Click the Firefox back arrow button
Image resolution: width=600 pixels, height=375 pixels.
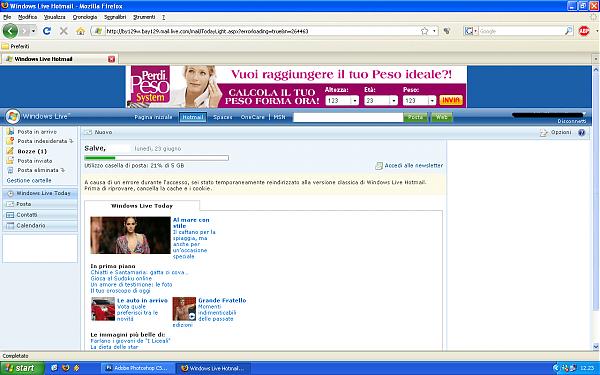click(x=10, y=31)
